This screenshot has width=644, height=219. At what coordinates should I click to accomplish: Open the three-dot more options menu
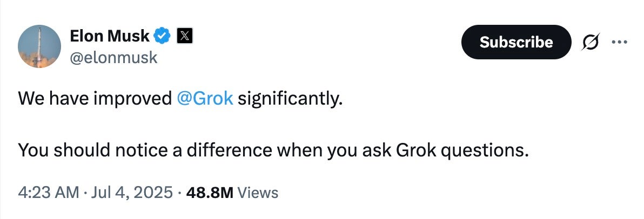[619, 42]
